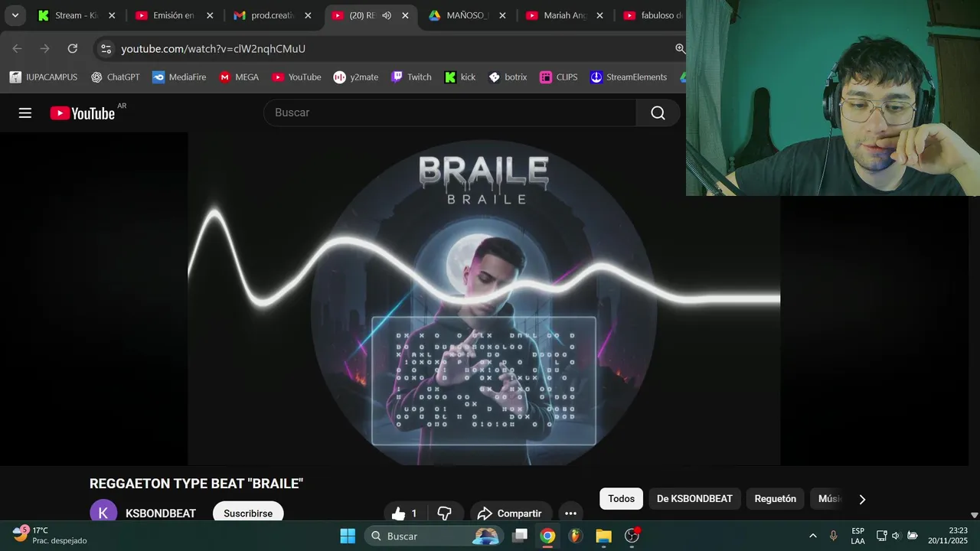Screen dimensions: 980x551
Task: Reload the page with the refresh icon
Action: pyautogui.click(x=72, y=48)
